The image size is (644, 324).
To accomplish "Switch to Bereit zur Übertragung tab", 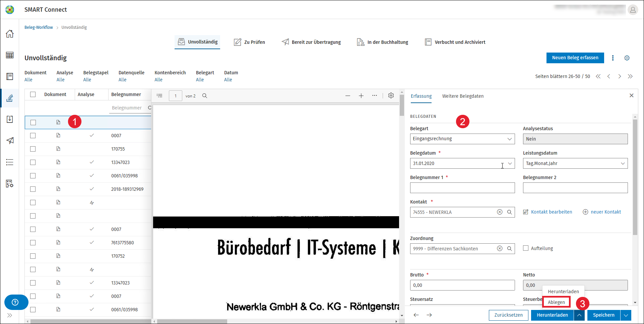I will [x=311, y=42].
